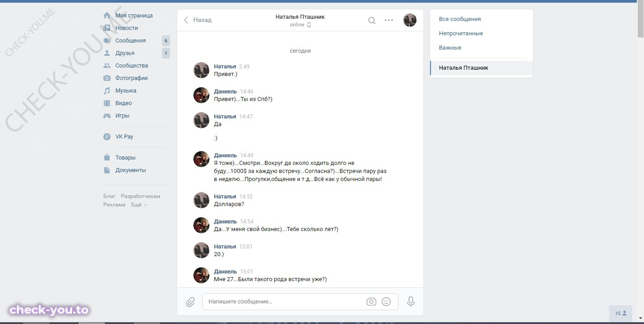Select the message '20.)'

(219, 254)
